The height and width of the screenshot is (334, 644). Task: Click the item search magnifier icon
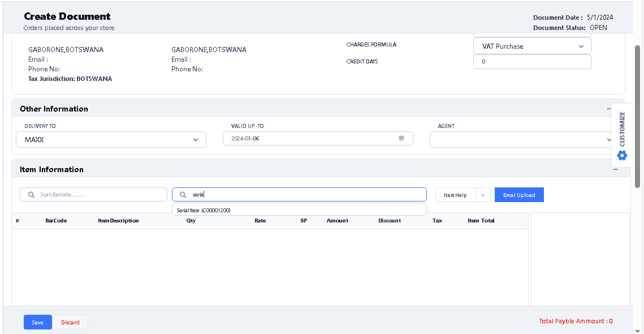tap(183, 195)
